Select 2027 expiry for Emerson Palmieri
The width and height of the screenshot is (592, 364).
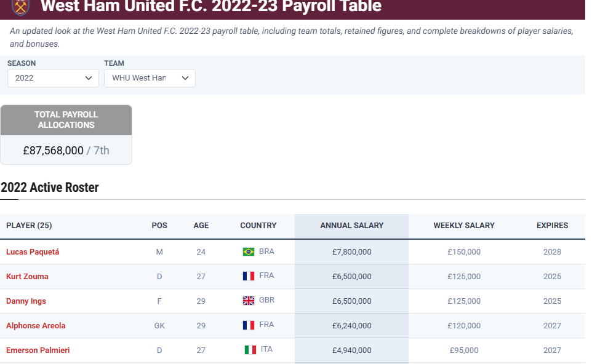553,350
